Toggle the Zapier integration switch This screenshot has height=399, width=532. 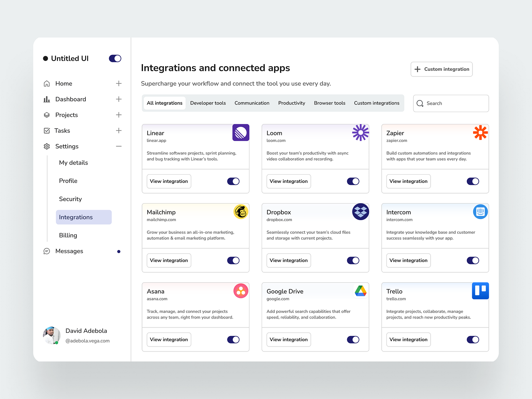click(x=473, y=181)
